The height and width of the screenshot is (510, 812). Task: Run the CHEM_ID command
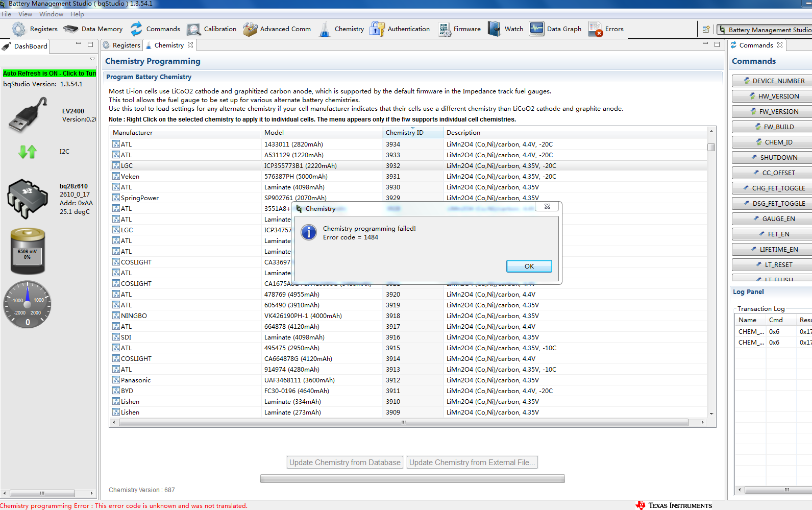pos(773,142)
